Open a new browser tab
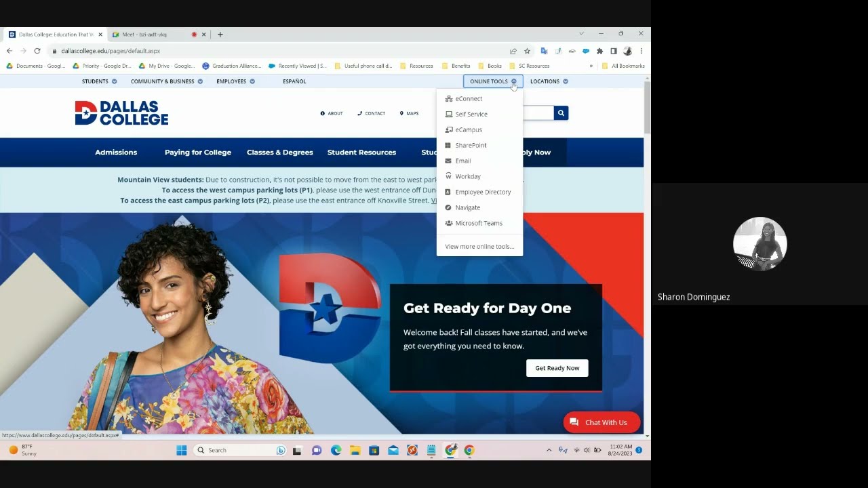Image resolution: width=868 pixels, height=488 pixels. click(220, 35)
